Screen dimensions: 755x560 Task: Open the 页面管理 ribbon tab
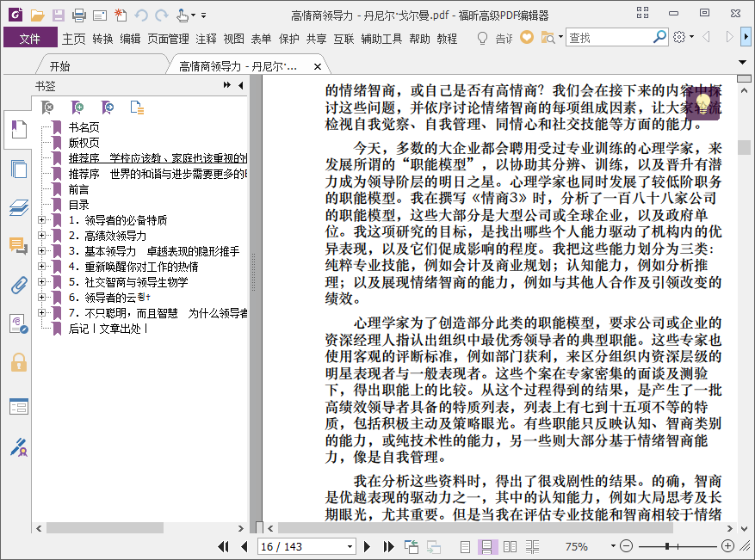(x=168, y=39)
